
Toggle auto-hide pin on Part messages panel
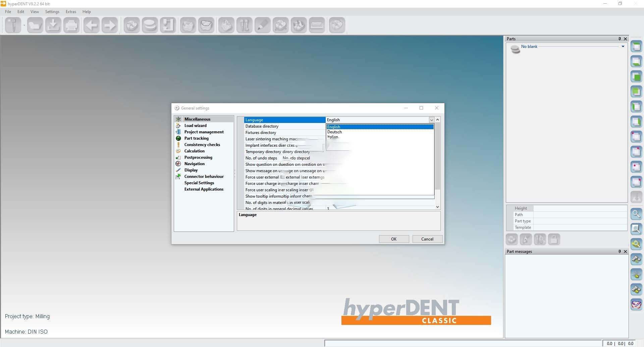pyautogui.click(x=620, y=252)
